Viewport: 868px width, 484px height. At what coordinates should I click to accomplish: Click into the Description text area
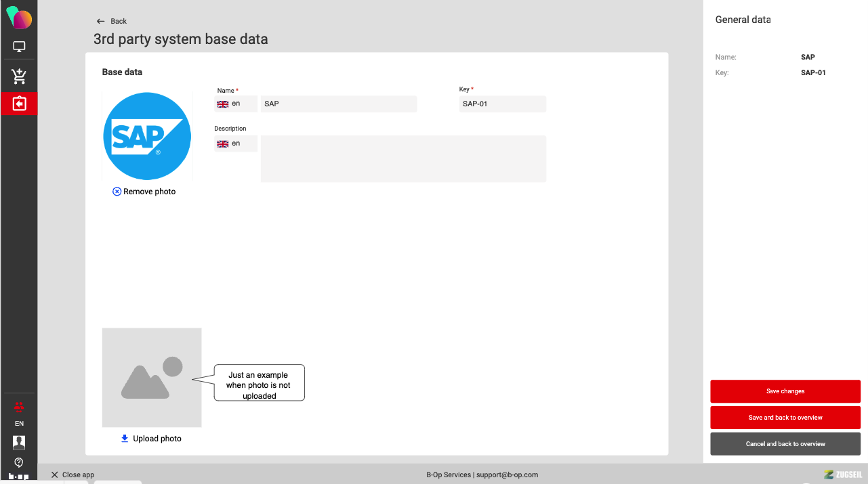pyautogui.click(x=403, y=159)
